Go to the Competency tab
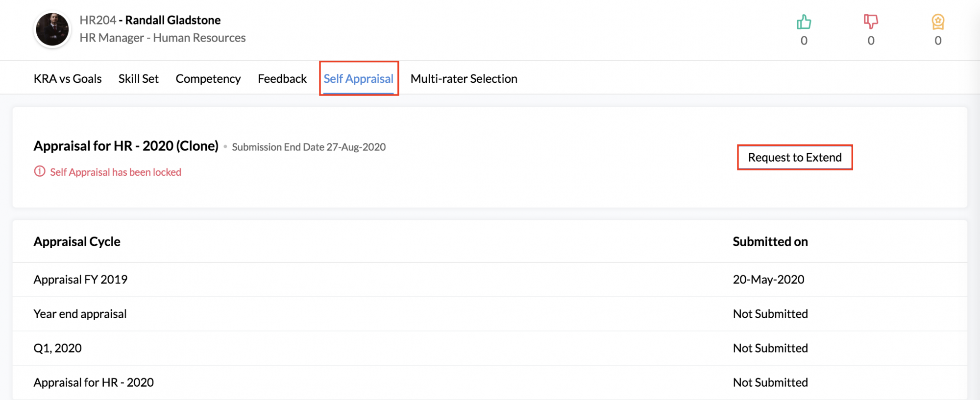The image size is (980, 400). [208, 79]
